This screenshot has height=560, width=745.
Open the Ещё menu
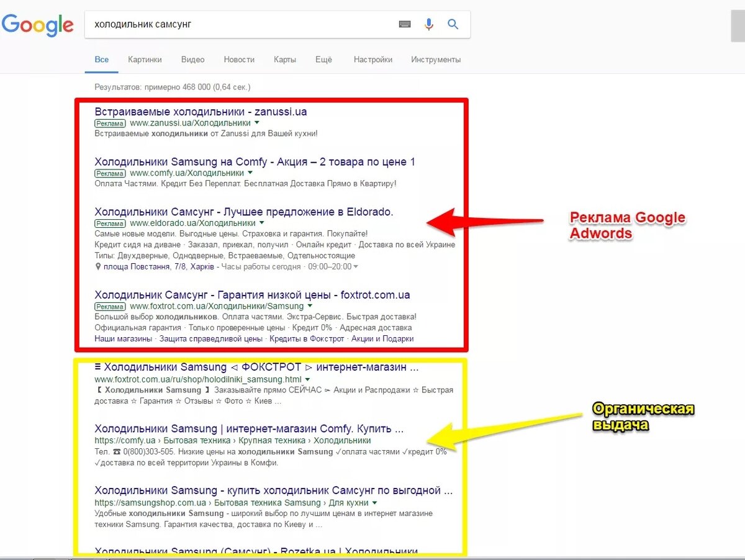323,60
